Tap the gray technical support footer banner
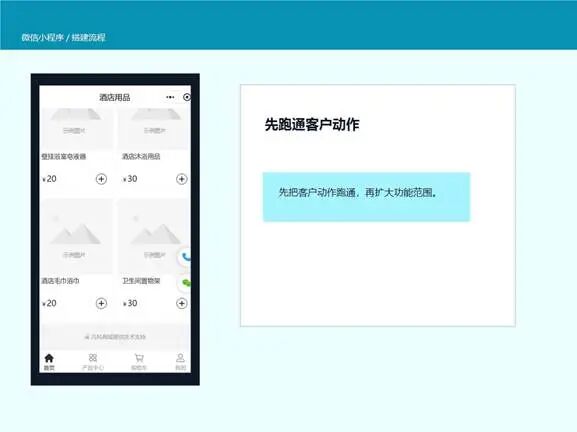577x432 pixels. 115,337
